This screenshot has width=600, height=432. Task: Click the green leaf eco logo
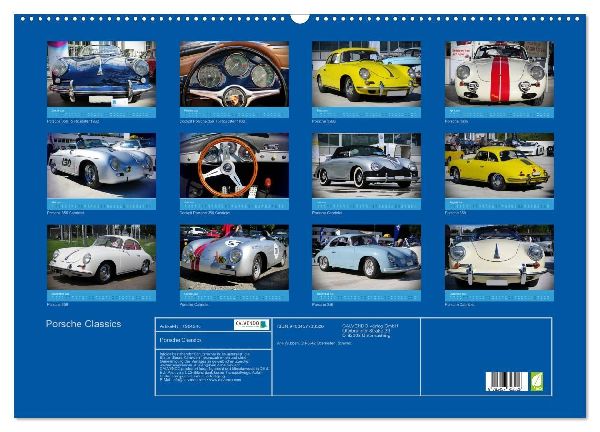[536, 381]
